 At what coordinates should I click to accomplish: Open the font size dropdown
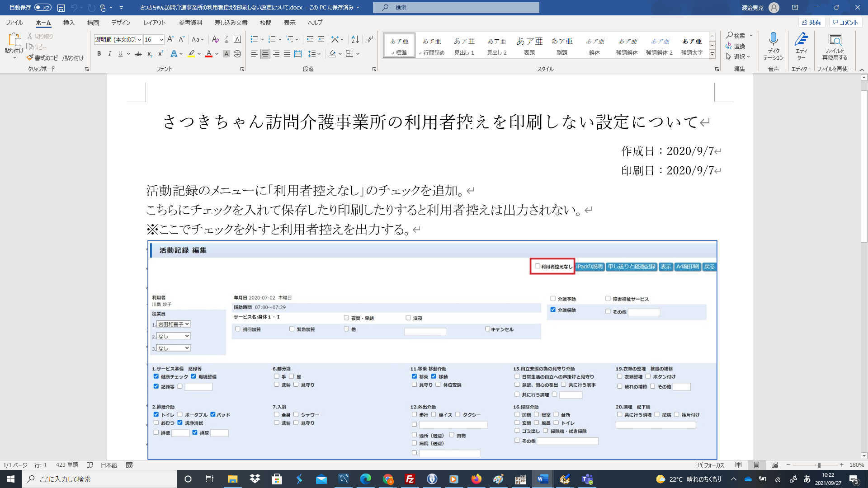[161, 40]
